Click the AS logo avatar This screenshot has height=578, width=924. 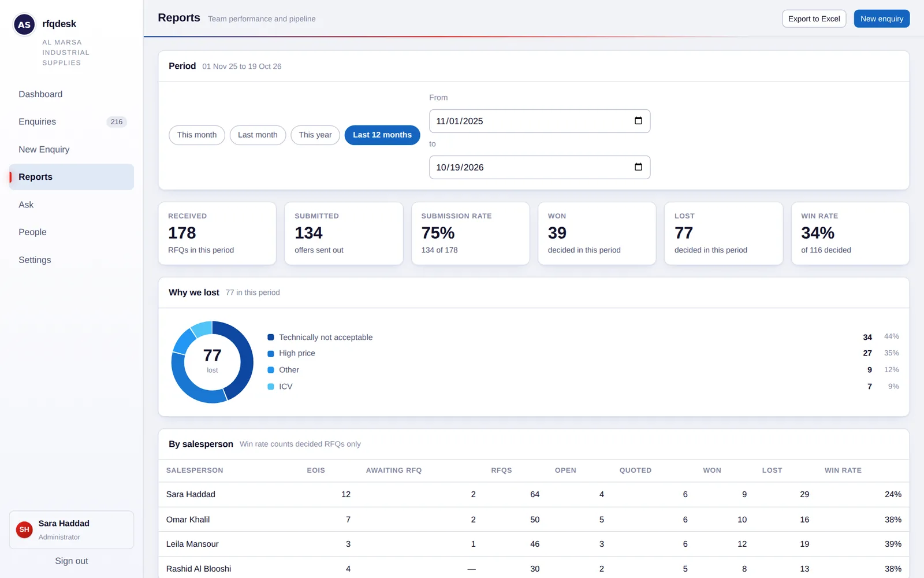[x=24, y=24]
